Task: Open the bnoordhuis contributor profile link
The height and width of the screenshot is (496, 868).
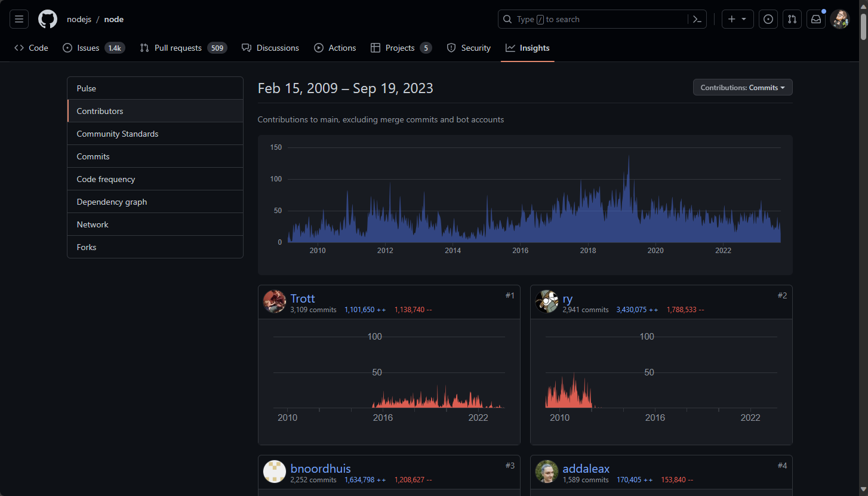Action: click(321, 469)
